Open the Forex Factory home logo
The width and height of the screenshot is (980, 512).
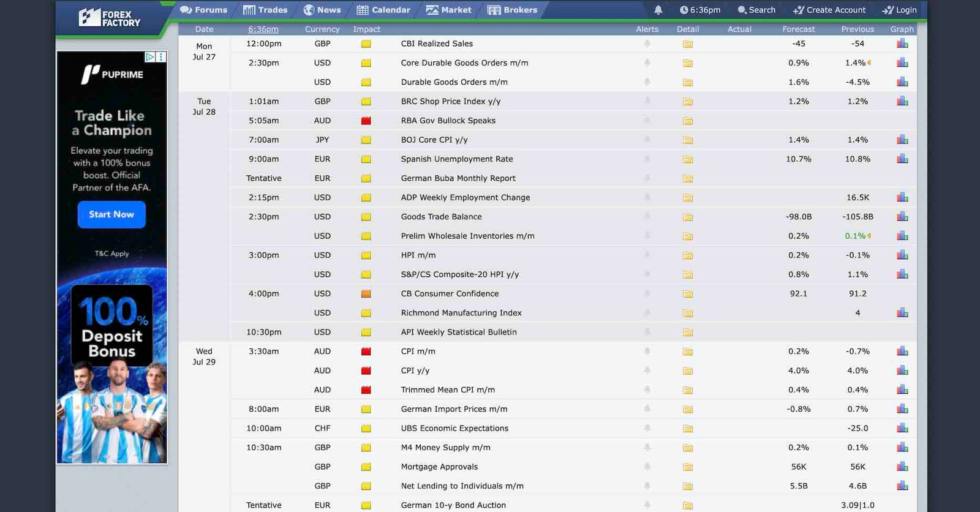point(110,18)
